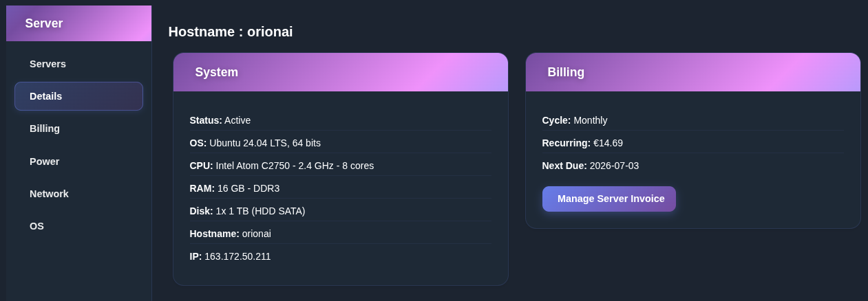Click the System card header
Screen dimensions: 868x301
click(341, 72)
